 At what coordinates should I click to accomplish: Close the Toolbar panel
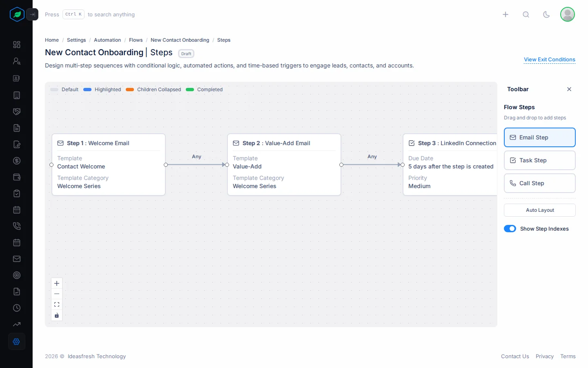click(x=569, y=89)
